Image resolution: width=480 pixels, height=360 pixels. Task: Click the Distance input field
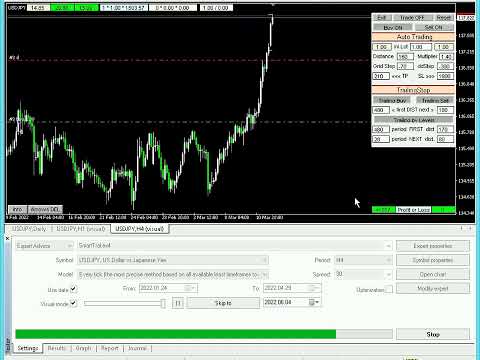click(405, 57)
